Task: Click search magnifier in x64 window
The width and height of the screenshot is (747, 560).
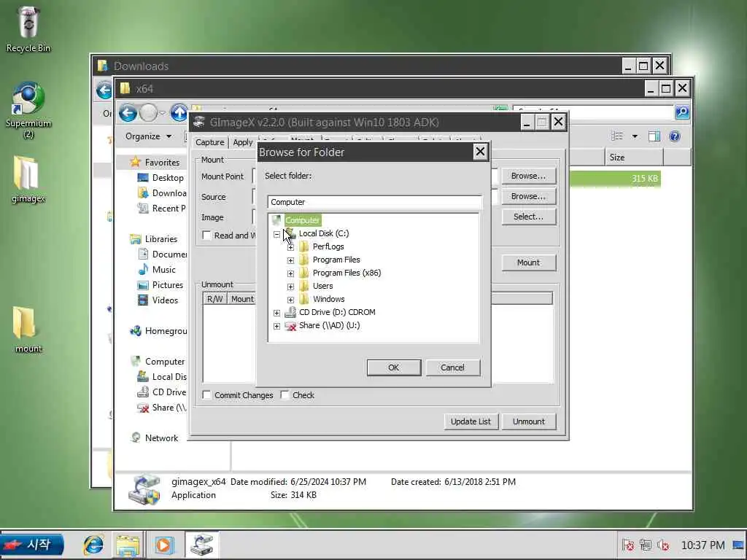Action: tap(682, 112)
